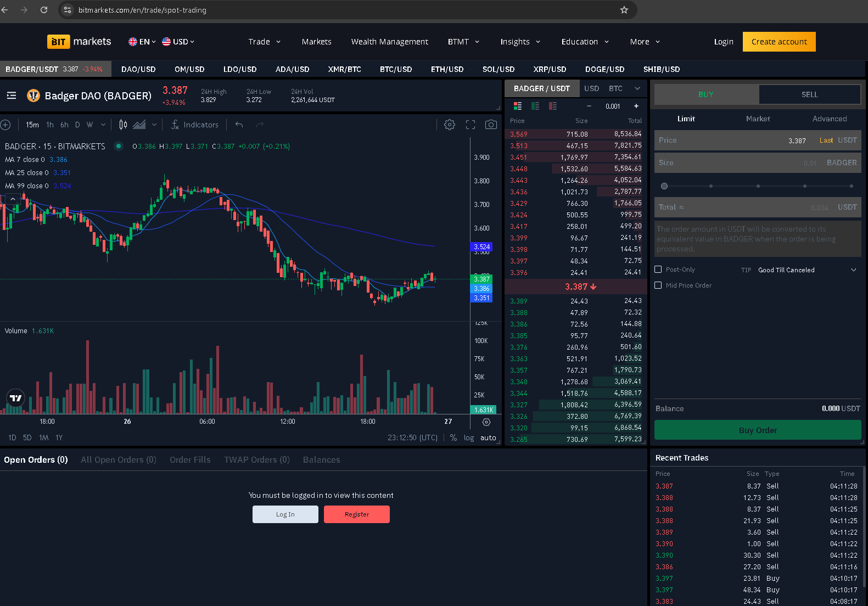The width and height of the screenshot is (868, 606).
Task: Expand the Trade navigation menu
Action: pyautogui.click(x=265, y=42)
